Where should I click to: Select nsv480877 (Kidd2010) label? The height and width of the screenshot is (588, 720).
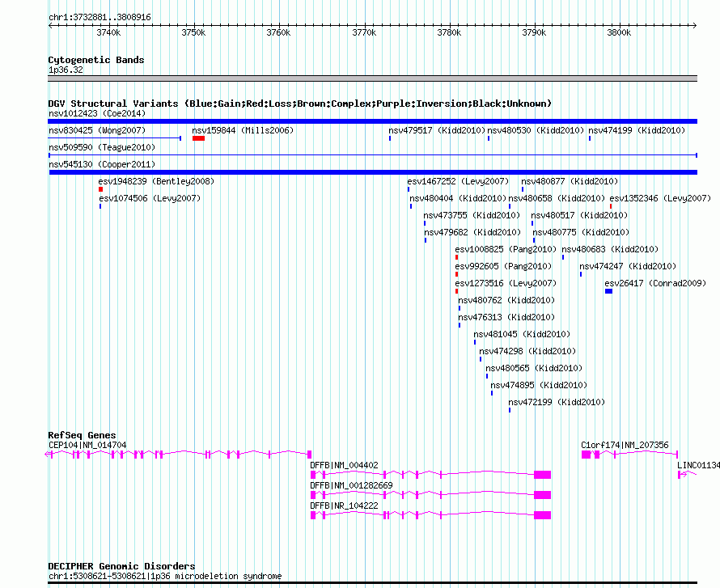(x=570, y=181)
